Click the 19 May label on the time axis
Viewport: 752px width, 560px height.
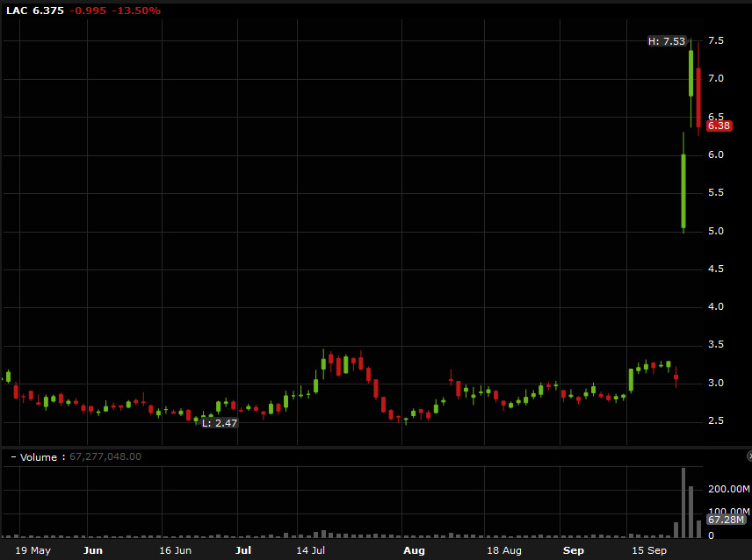(33, 549)
